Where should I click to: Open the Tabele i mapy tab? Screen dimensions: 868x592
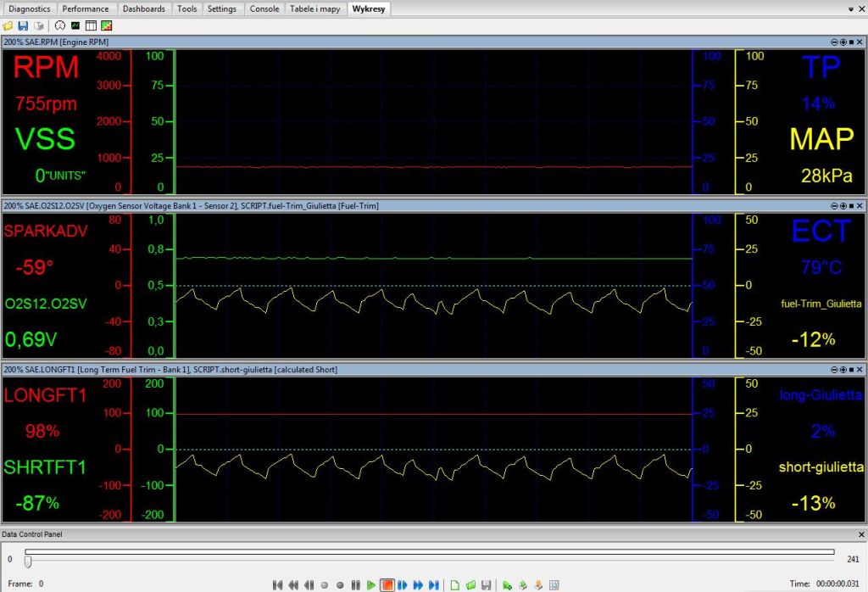click(x=315, y=8)
